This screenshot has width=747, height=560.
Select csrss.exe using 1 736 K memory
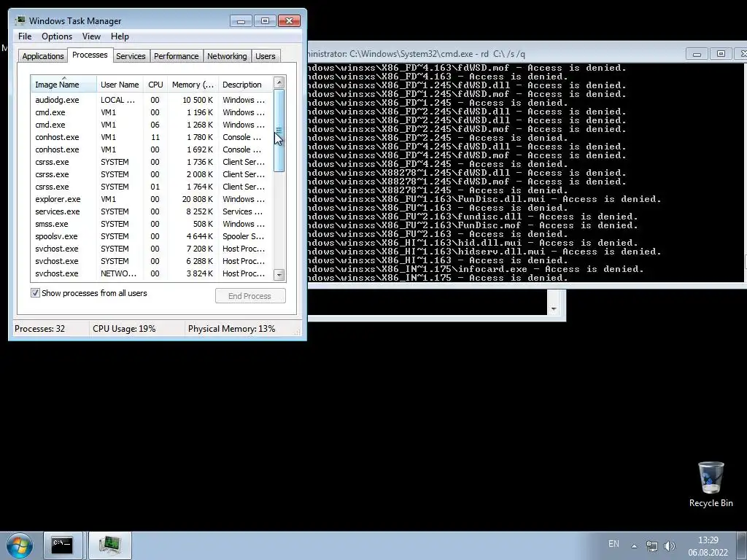[152, 162]
